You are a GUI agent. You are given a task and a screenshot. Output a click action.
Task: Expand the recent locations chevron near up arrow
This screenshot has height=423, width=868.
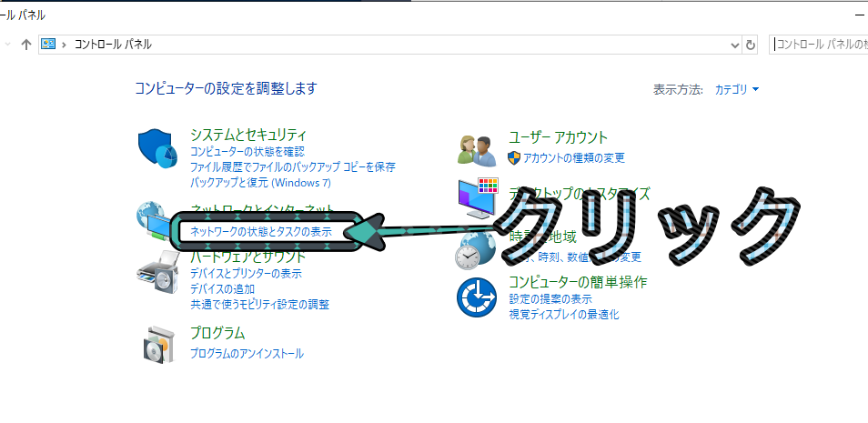[8, 45]
